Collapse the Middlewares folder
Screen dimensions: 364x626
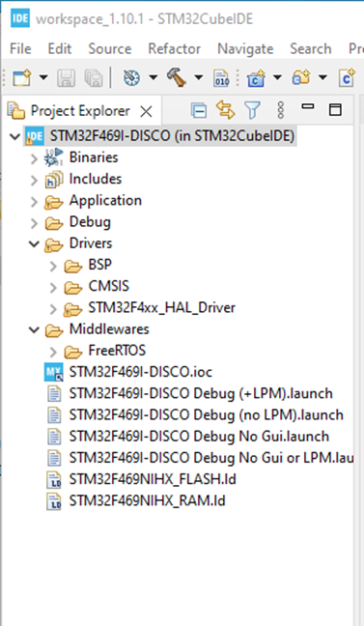point(35,329)
